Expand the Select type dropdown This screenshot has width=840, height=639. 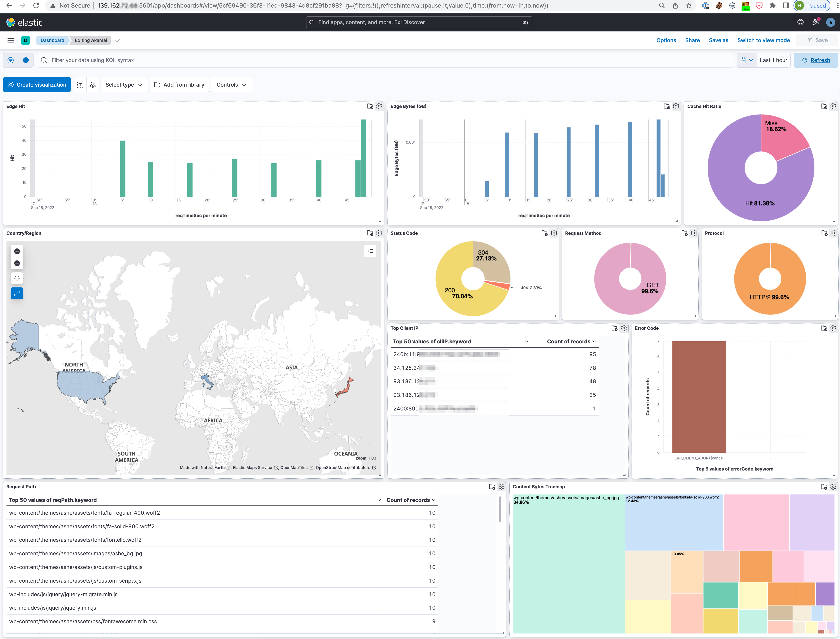[124, 85]
